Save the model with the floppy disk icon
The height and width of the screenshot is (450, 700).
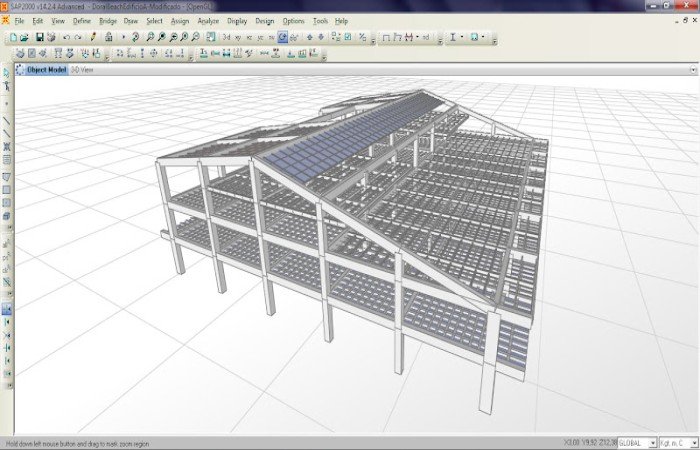point(39,37)
